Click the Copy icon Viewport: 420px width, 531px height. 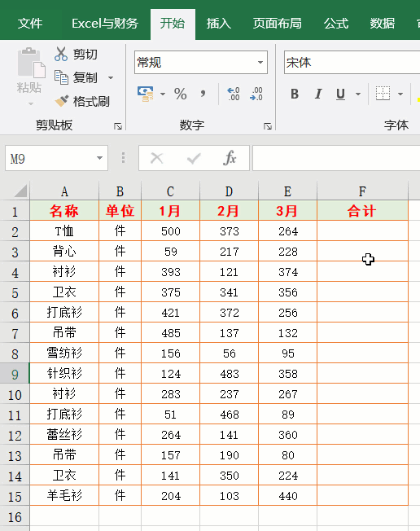[x=61, y=77]
